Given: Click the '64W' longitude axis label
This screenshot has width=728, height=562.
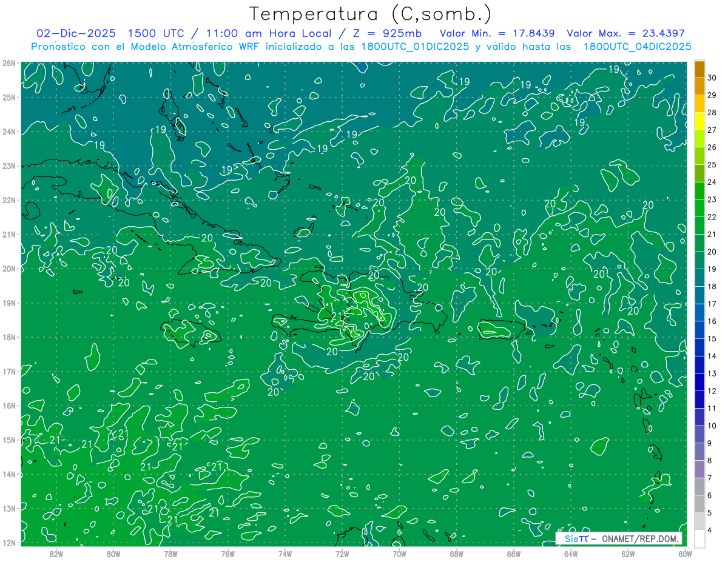Looking at the screenshot, I should click(x=571, y=554).
